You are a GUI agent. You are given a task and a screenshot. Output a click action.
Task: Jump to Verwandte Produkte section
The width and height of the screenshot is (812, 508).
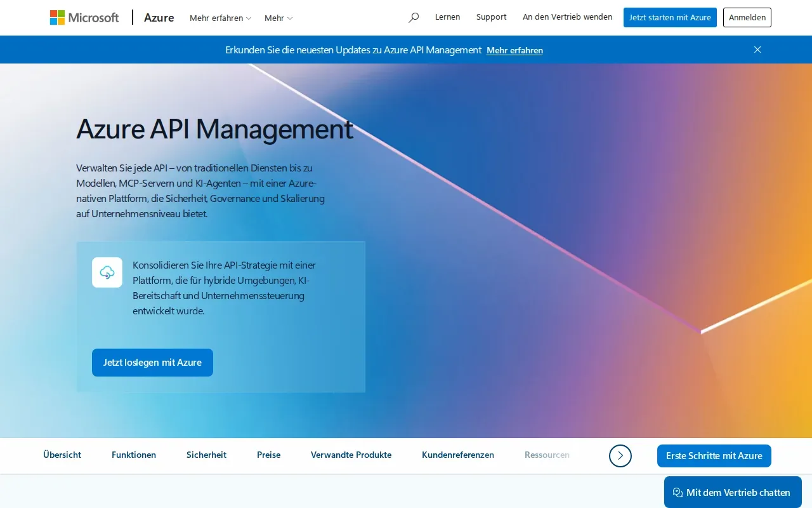click(x=351, y=455)
